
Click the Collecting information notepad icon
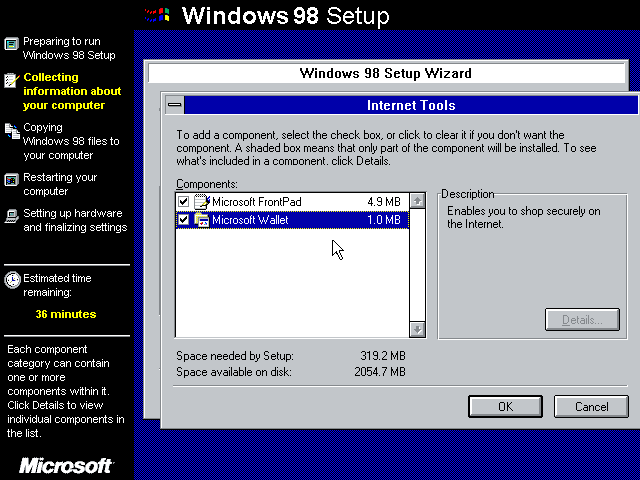11,80
